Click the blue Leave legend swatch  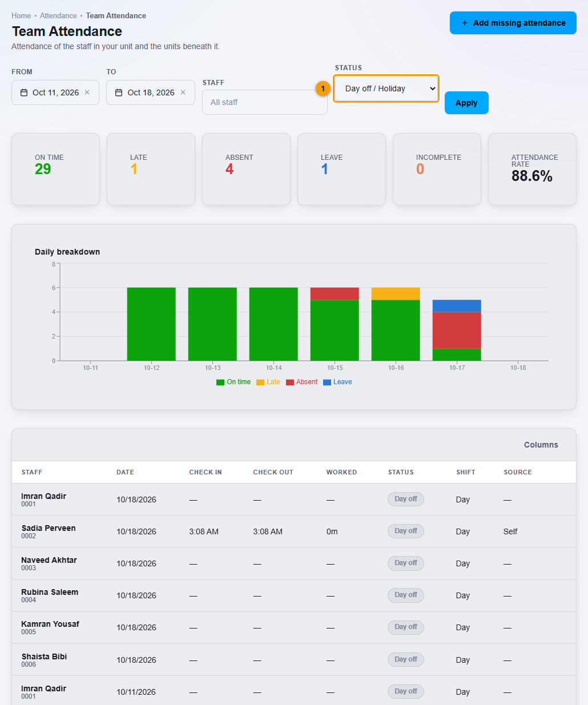(327, 382)
